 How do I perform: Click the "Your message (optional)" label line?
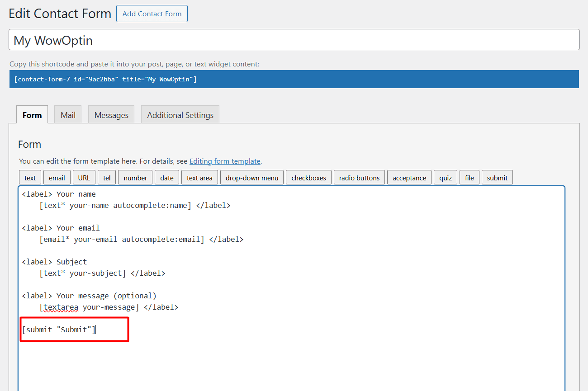click(89, 296)
